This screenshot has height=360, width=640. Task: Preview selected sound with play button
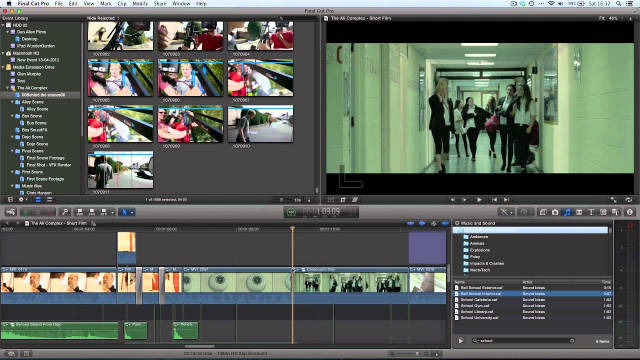click(x=461, y=340)
